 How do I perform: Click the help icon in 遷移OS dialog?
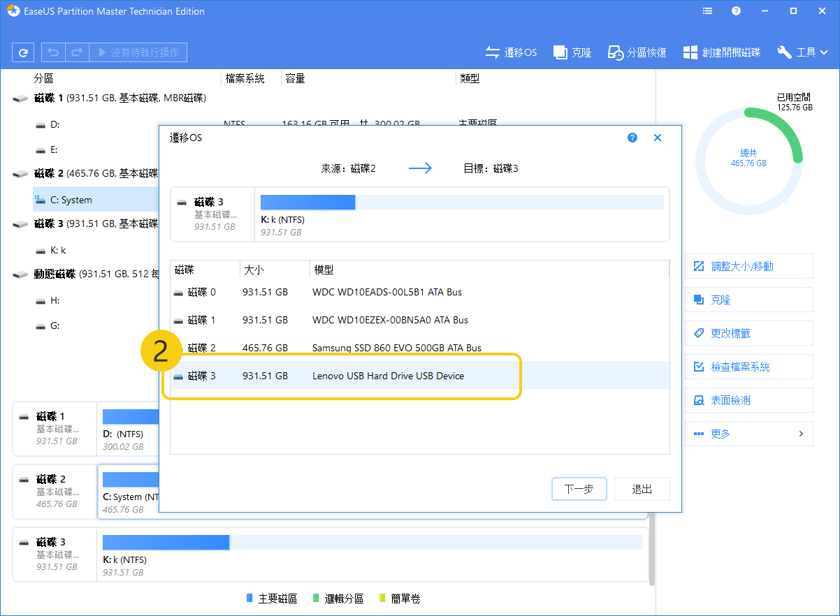(x=632, y=138)
